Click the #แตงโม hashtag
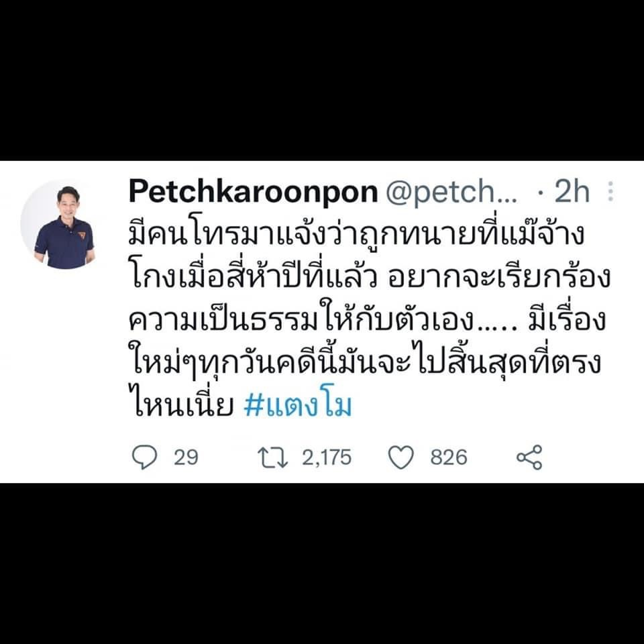Image resolution: width=644 pixels, height=644 pixels. click(x=298, y=406)
